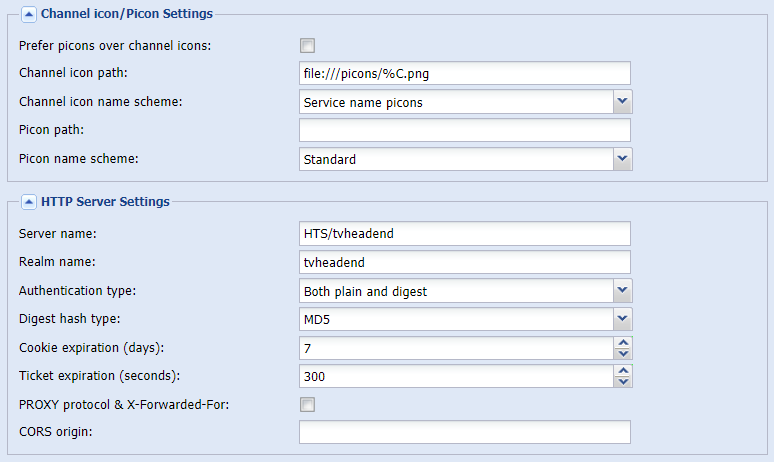The height and width of the screenshot is (462, 774).
Task: Expand Authentication type dropdown arrow
Action: click(622, 291)
